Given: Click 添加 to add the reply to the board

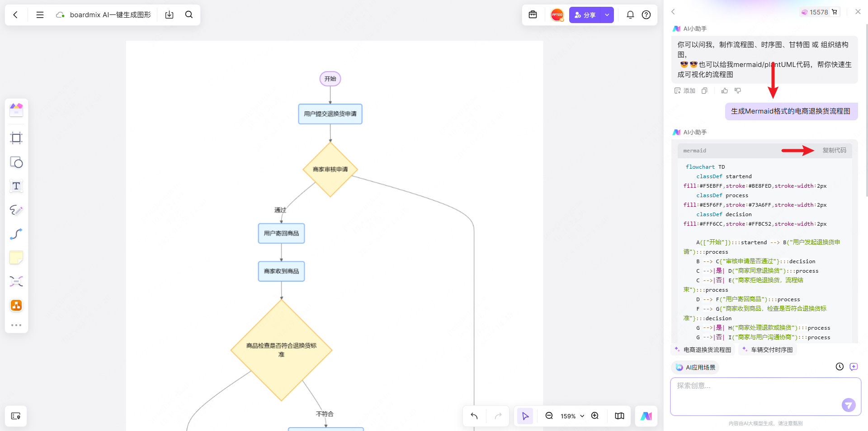Looking at the screenshot, I should [685, 91].
